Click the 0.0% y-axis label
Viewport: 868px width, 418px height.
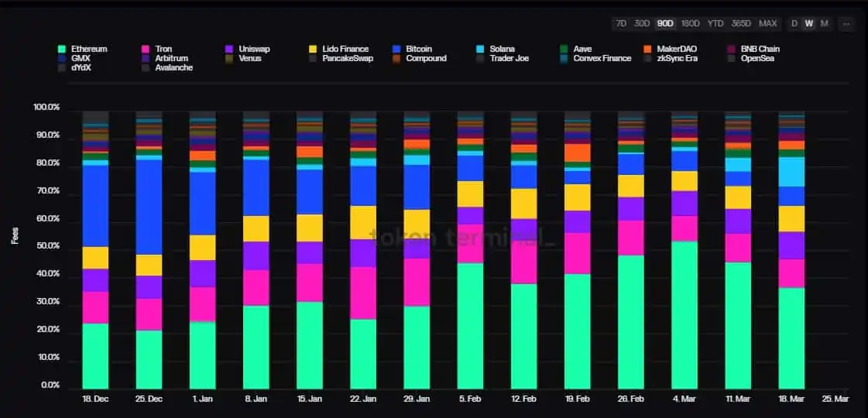(x=50, y=385)
